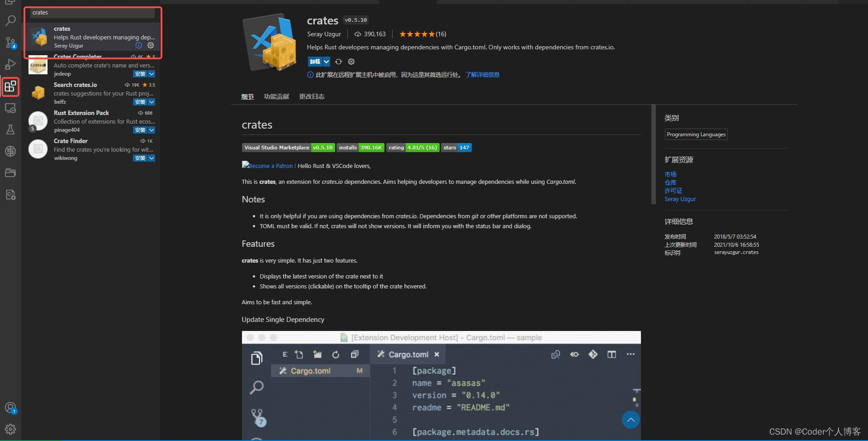
Task: Open the Remote Explorer view
Action: (x=10, y=108)
